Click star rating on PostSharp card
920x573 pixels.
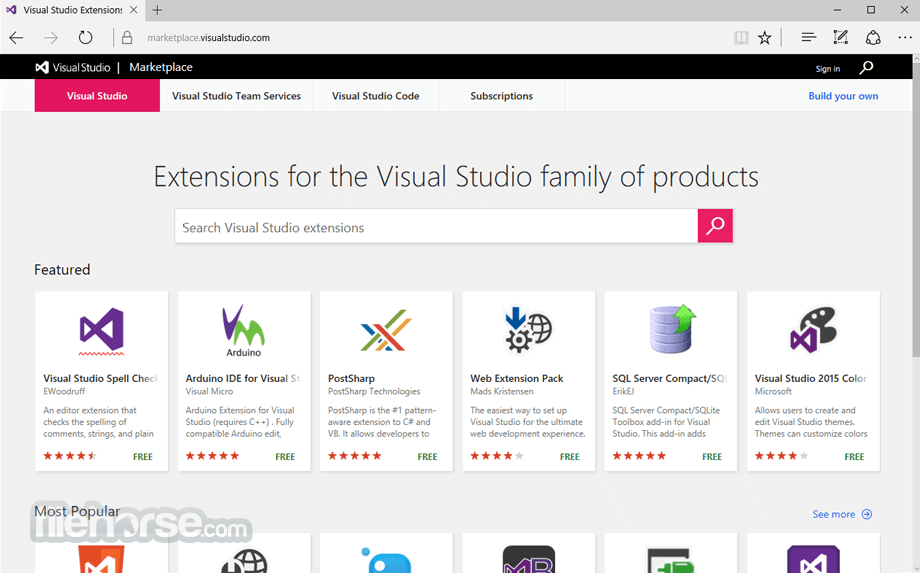tap(354, 456)
